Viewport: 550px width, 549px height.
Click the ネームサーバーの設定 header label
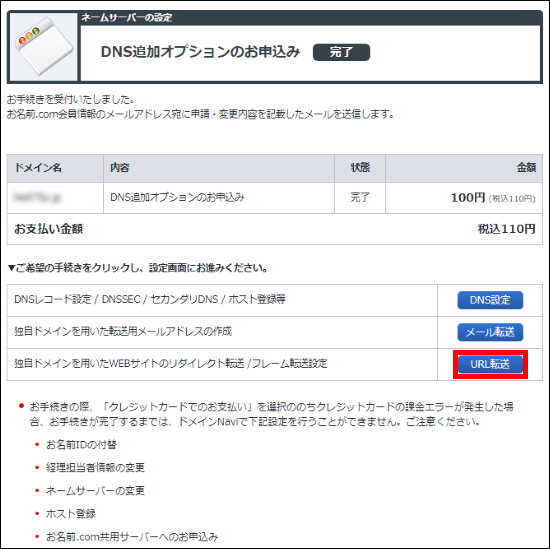(x=127, y=18)
